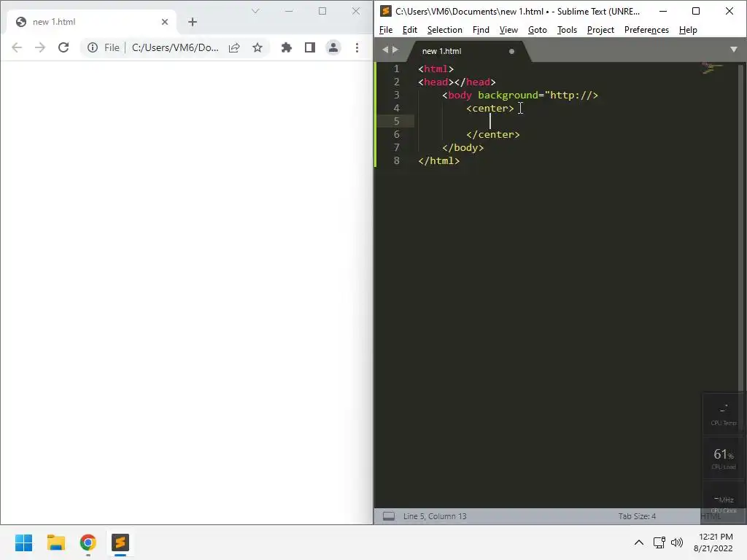The width and height of the screenshot is (747, 560).
Task: Open a new Chrome tab with plus button
Action: coord(193,22)
